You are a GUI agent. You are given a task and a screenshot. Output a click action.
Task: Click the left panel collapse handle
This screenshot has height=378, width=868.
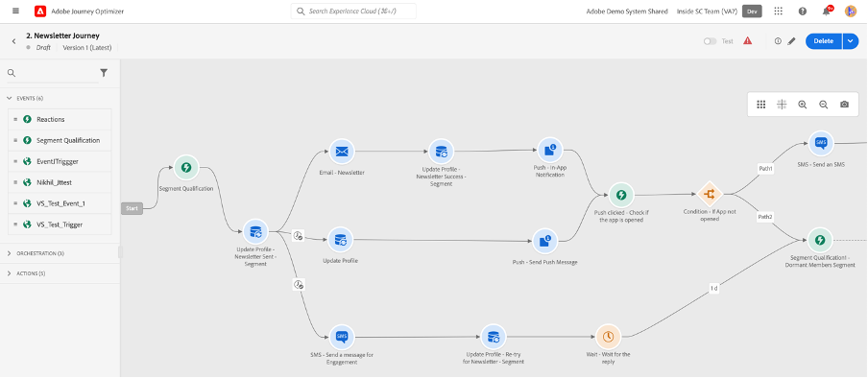coord(120,252)
